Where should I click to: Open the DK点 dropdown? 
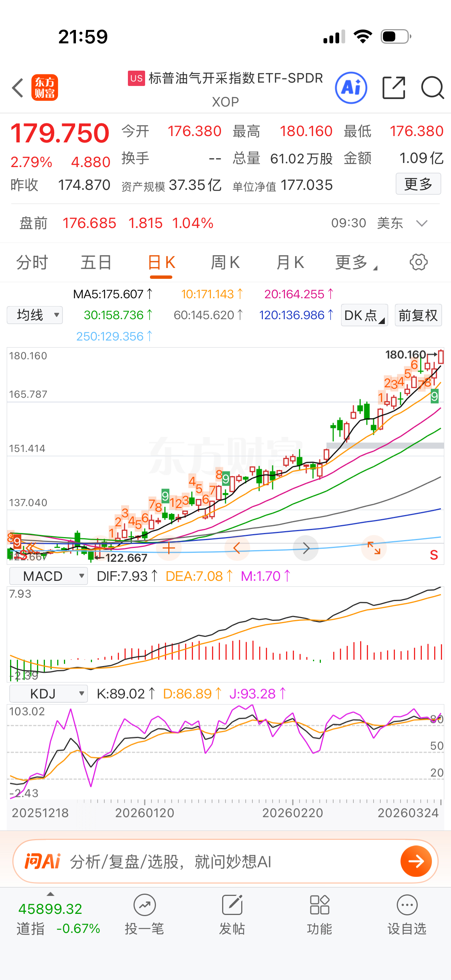point(364,315)
